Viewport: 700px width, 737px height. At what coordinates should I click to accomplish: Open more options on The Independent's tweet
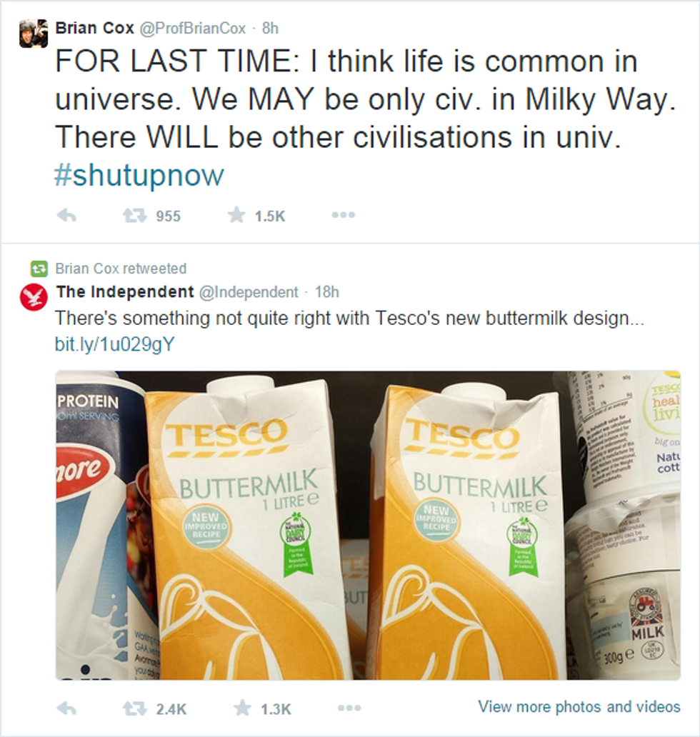[x=349, y=708]
